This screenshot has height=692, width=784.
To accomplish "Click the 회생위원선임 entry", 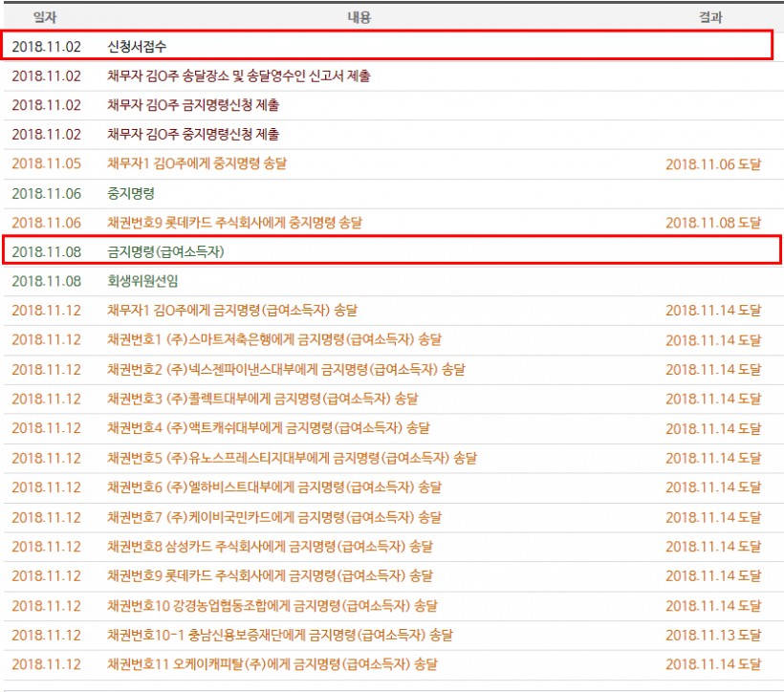I will click(142, 281).
